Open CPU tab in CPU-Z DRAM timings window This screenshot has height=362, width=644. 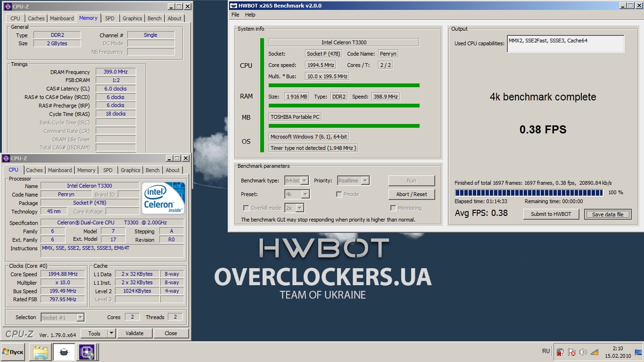(16, 18)
